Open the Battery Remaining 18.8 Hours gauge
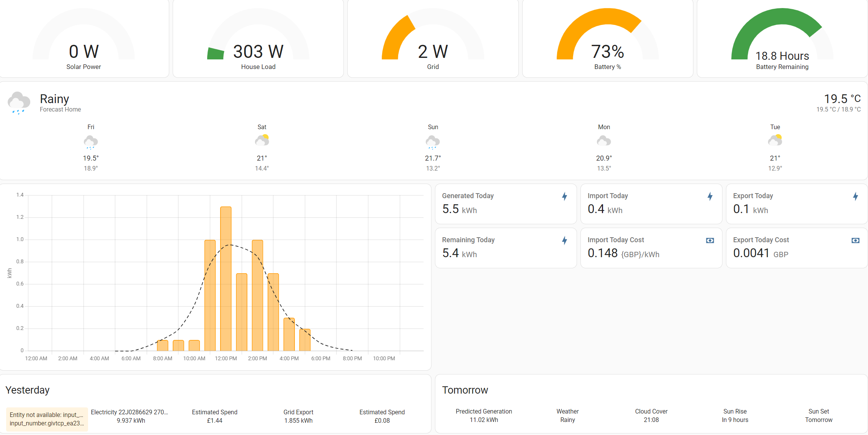868x435 pixels. (782, 38)
